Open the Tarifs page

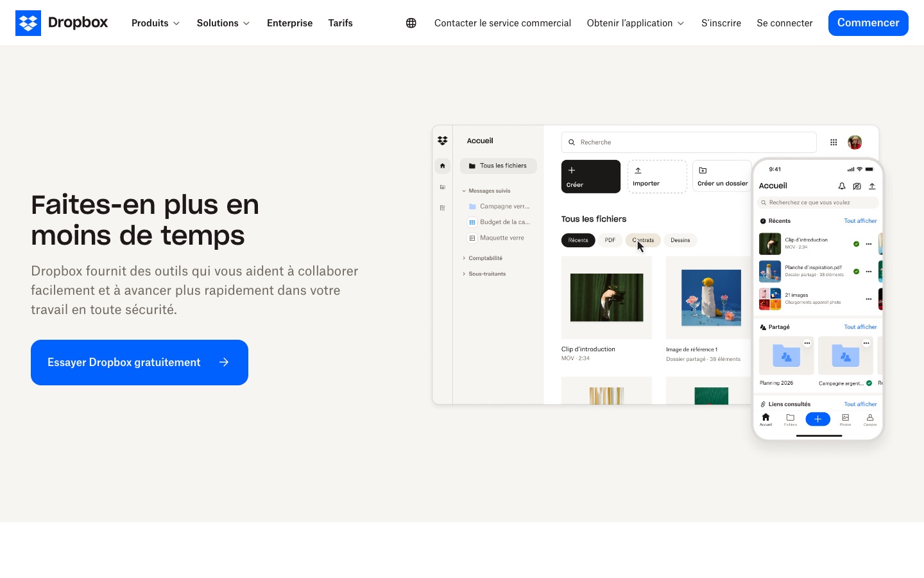[341, 23]
